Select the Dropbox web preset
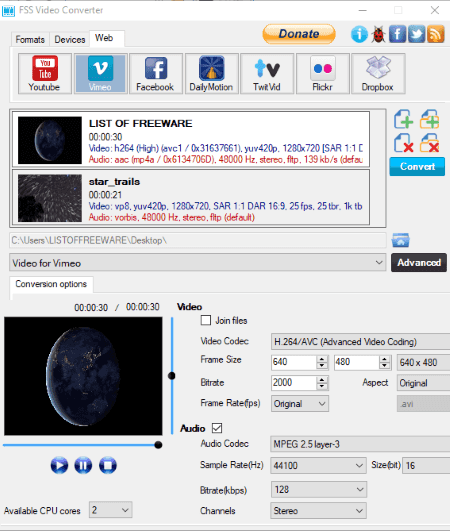This screenshot has height=531, width=450. coord(378,73)
